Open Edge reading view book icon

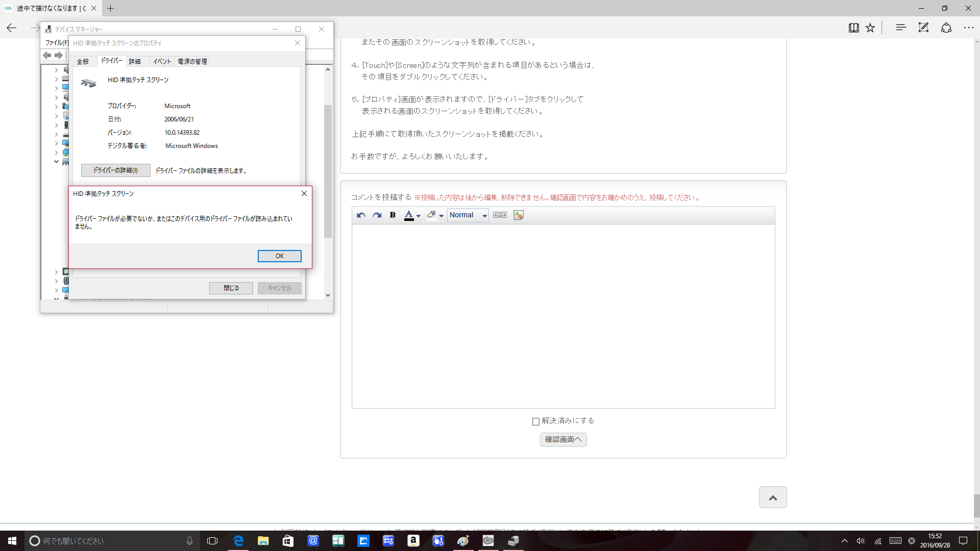(853, 28)
